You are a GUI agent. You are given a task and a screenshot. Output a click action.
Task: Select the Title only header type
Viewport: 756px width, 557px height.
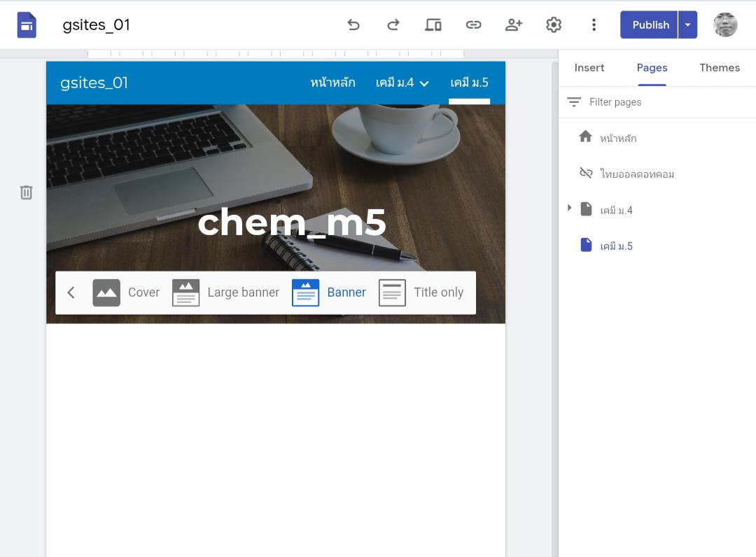coord(421,292)
